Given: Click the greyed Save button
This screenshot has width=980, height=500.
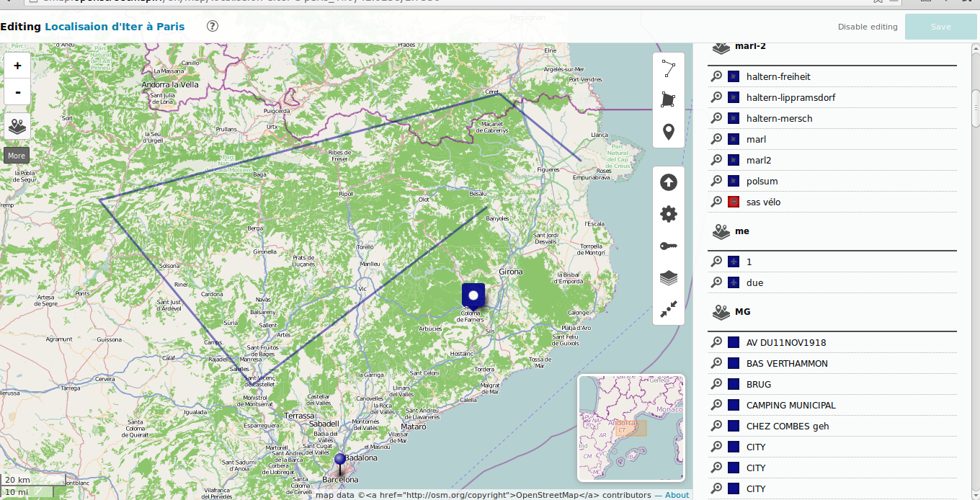Looking at the screenshot, I should pyautogui.click(x=940, y=27).
